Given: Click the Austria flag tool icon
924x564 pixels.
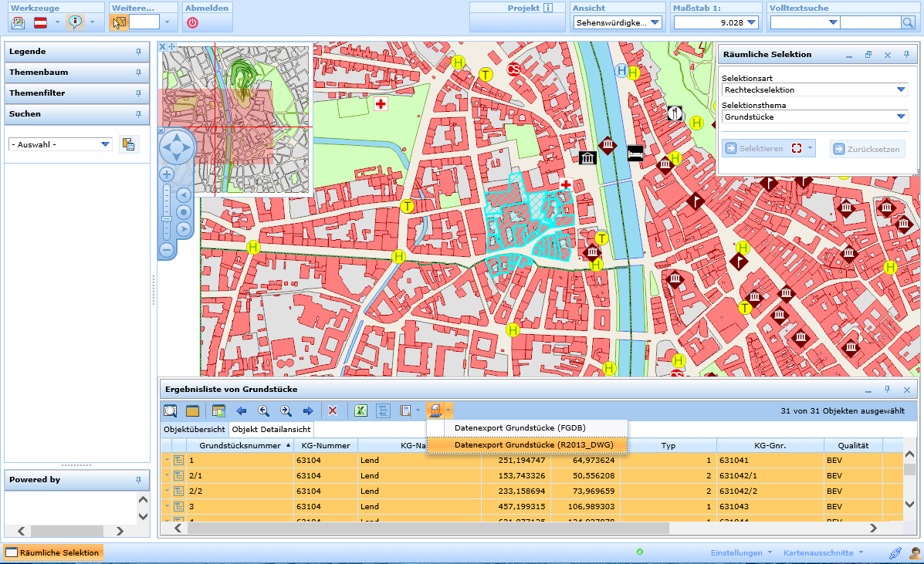Looking at the screenshot, I should tap(41, 22).
